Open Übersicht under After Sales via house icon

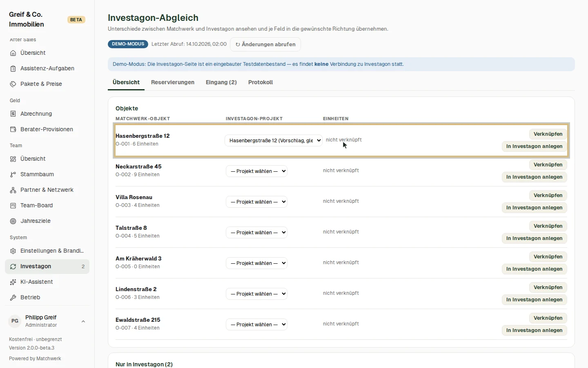[x=13, y=53]
